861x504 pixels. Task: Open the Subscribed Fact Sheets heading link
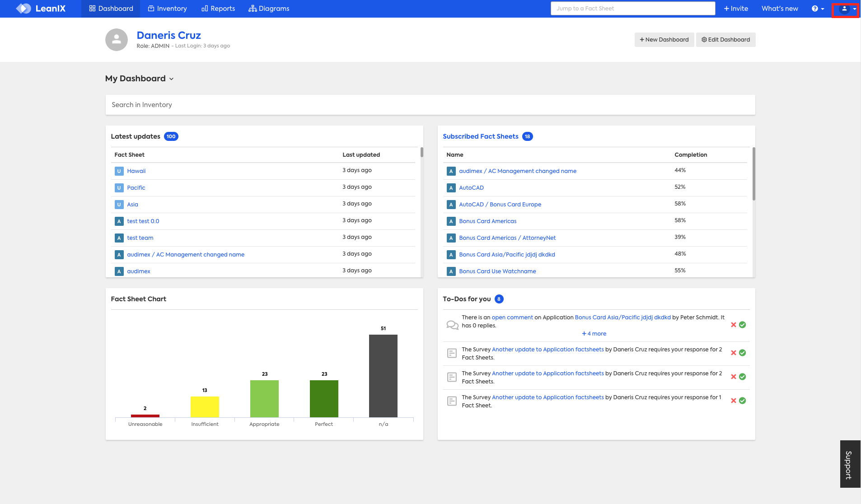pos(481,136)
